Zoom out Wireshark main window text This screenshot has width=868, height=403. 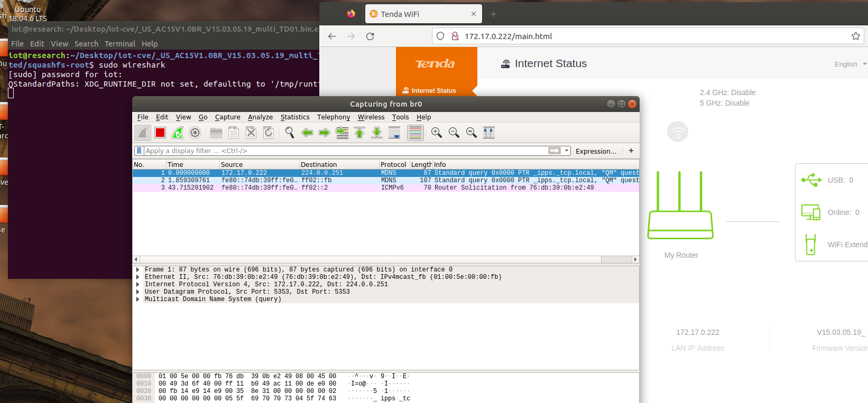(454, 133)
